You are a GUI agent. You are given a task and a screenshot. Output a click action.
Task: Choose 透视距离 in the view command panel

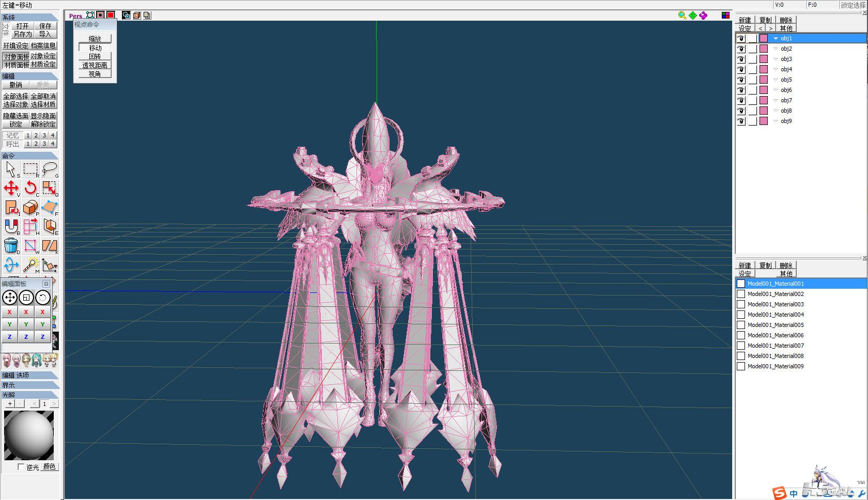(x=95, y=65)
